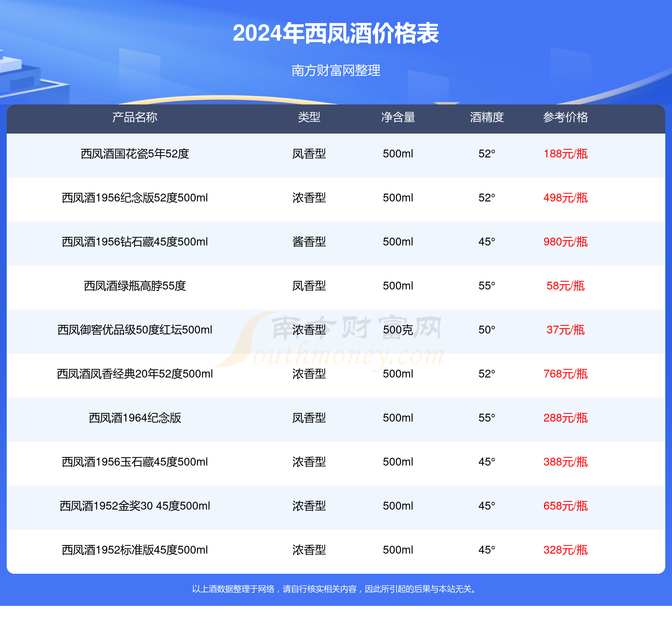
Task: Click the subtitle 南方财富网整理
Action: (x=336, y=71)
